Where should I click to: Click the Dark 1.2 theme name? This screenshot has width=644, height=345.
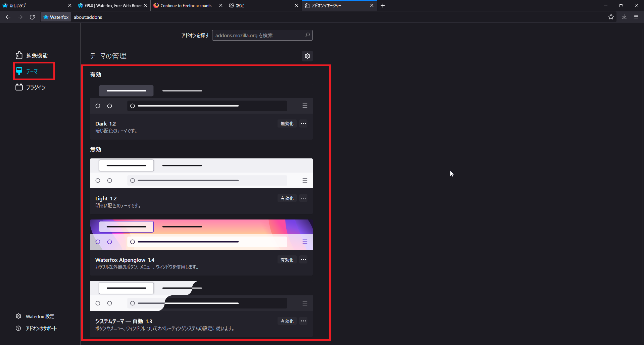[x=105, y=124]
